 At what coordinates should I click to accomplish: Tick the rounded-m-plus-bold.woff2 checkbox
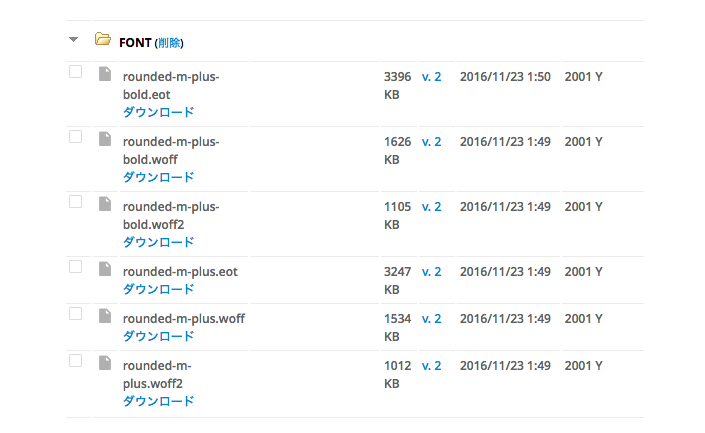(x=75, y=202)
